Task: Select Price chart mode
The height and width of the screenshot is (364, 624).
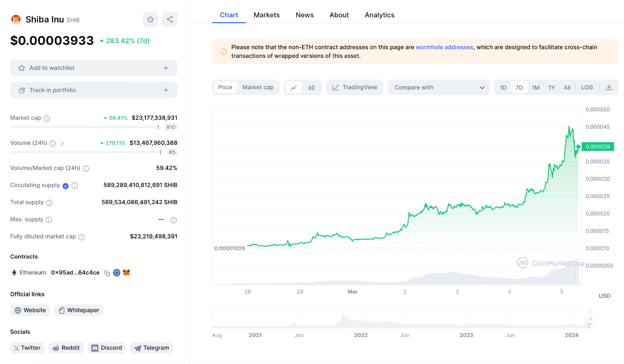Action: [x=225, y=87]
